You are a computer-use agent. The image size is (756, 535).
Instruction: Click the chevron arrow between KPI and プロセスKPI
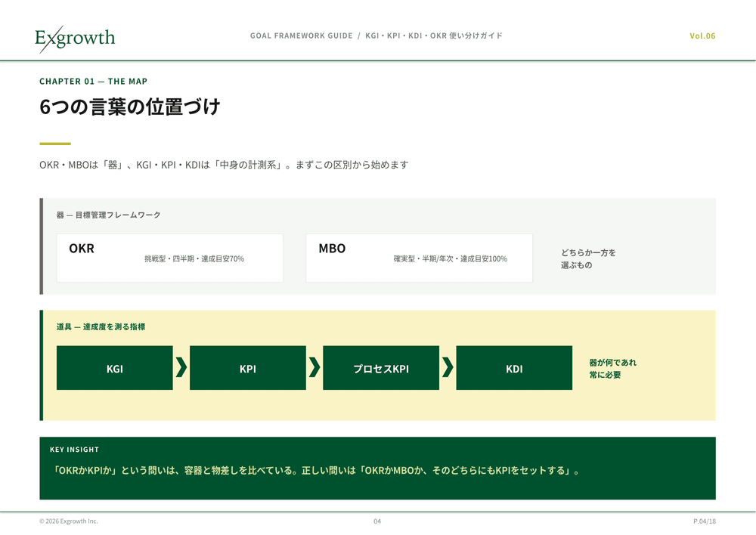click(x=314, y=367)
